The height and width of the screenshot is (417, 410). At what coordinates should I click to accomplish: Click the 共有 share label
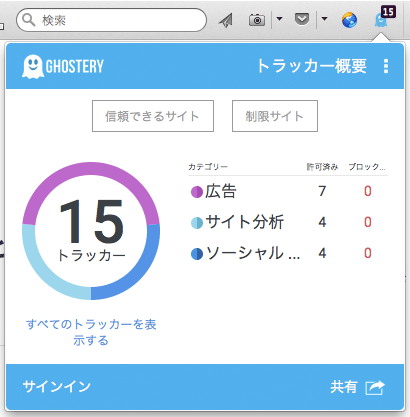click(344, 387)
